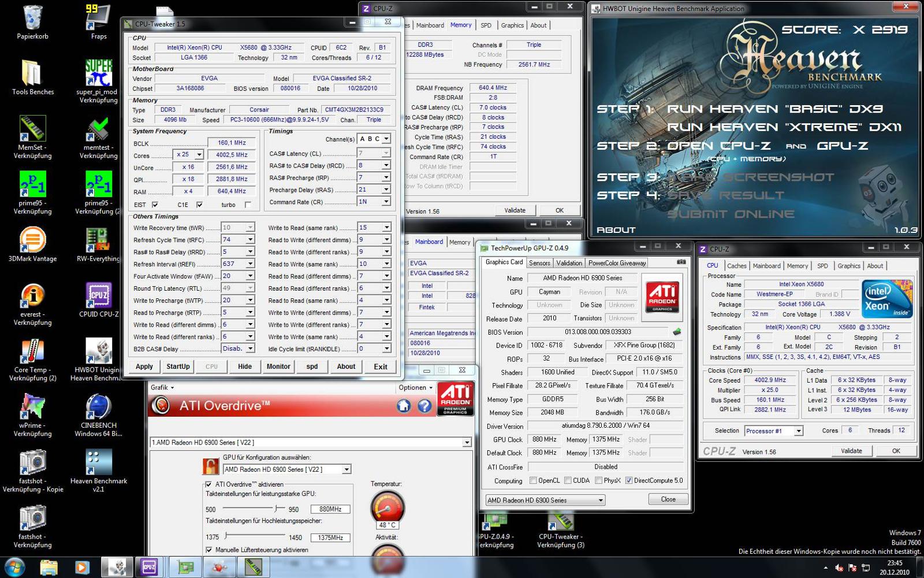Enable the turbo checkbox in CPU-Tweaker
The width and height of the screenshot is (924, 578).
point(248,205)
